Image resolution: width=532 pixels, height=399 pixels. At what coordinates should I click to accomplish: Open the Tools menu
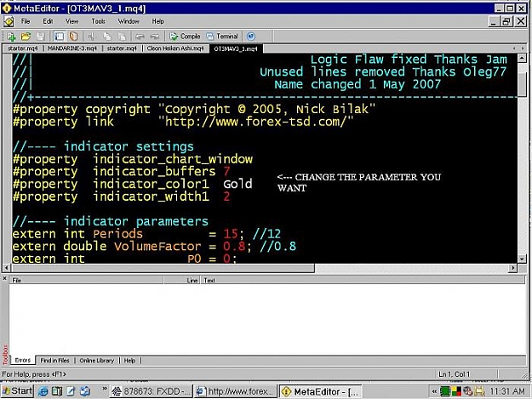98,21
